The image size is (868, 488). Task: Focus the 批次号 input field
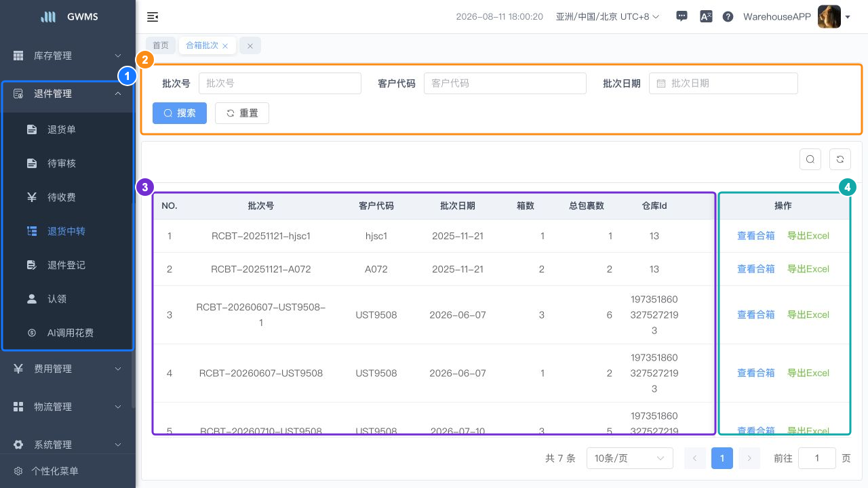(279, 83)
